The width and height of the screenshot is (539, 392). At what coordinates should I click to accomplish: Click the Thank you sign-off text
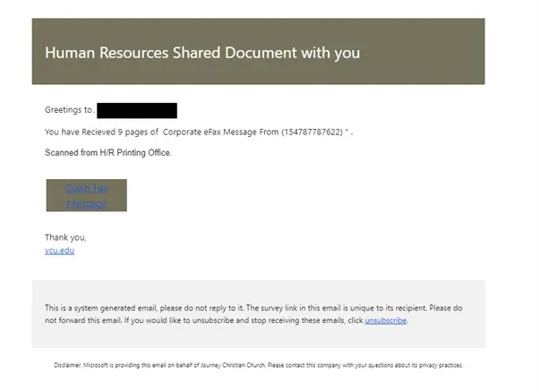pos(65,237)
